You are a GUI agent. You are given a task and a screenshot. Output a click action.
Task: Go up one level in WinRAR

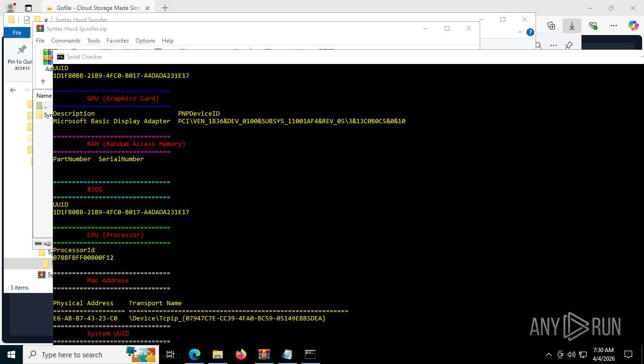coord(43,82)
